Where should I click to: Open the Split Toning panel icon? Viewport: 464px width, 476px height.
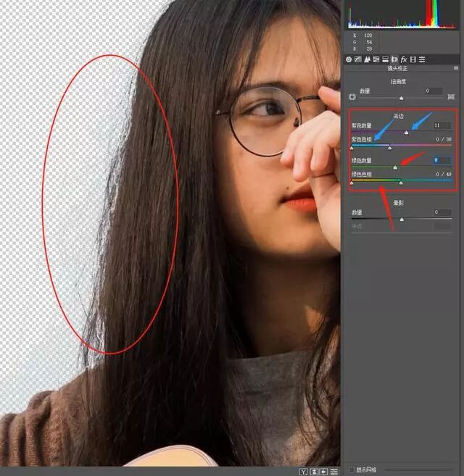coord(385,59)
